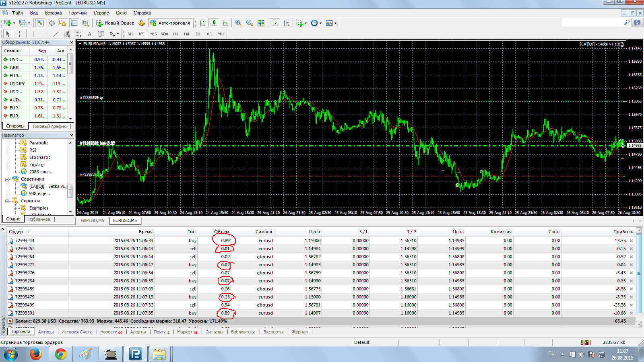Toggle the Market Watch panel
This screenshot has height=362, width=644.
point(40,23)
